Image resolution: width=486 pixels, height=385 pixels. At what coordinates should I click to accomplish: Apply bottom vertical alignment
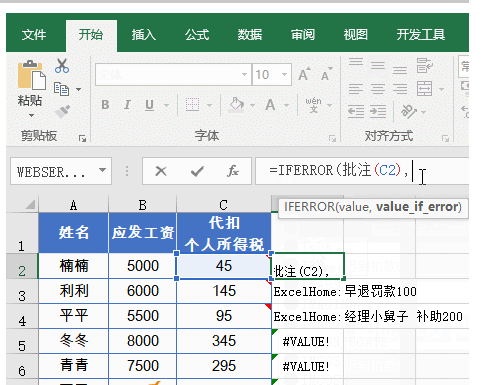(400, 70)
